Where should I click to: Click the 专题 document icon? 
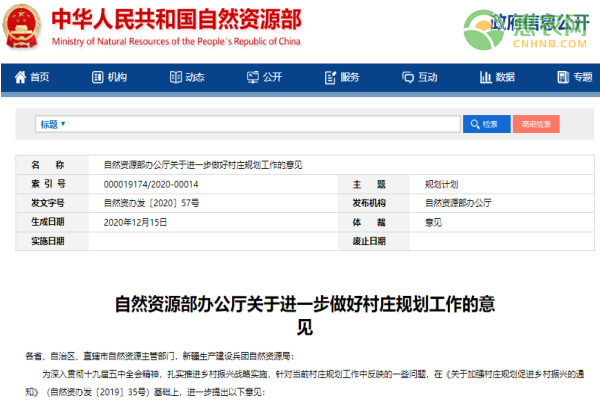pos(563,77)
